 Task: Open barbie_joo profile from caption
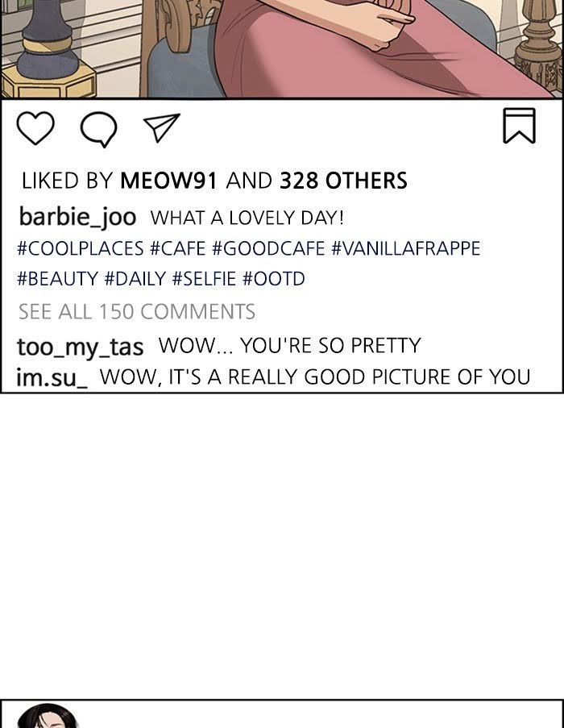coord(77,218)
